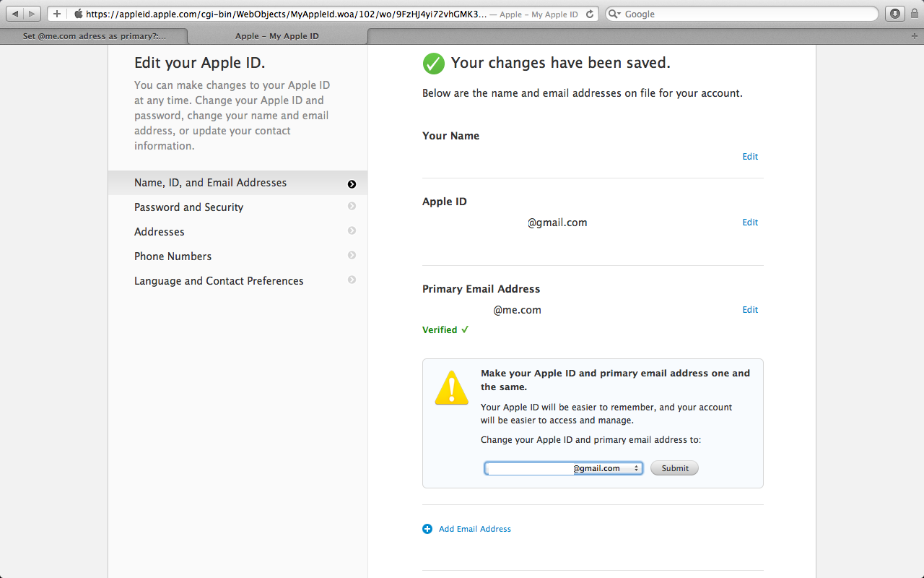Open Phone Numbers section in sidebar
The height and width of the screenshot is (578, 924).
point(237,256)
